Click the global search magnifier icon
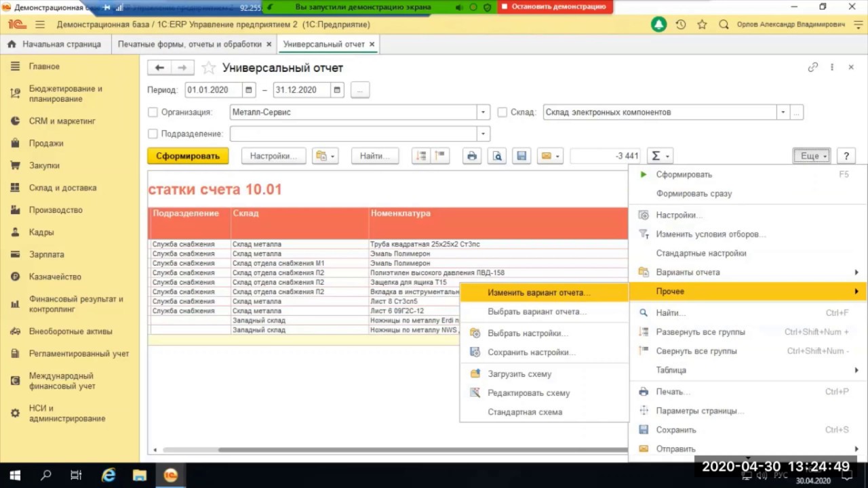Image resolution: width=868 pixels, height=488 pixels. 724,24
